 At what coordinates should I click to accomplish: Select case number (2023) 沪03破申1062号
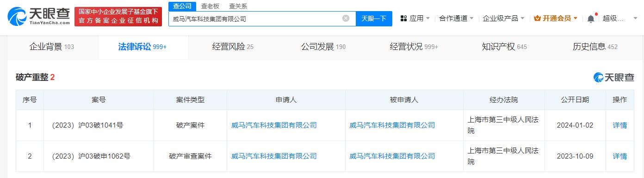(x=91, y=156)
